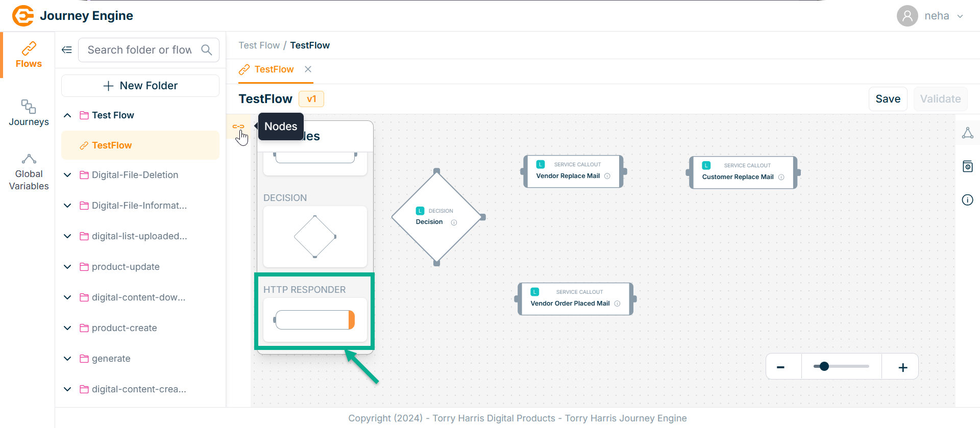The width and height of the screenshot is (980, 428).
Task: Open the Journeys sidebar section
Action: coord(29,113)
